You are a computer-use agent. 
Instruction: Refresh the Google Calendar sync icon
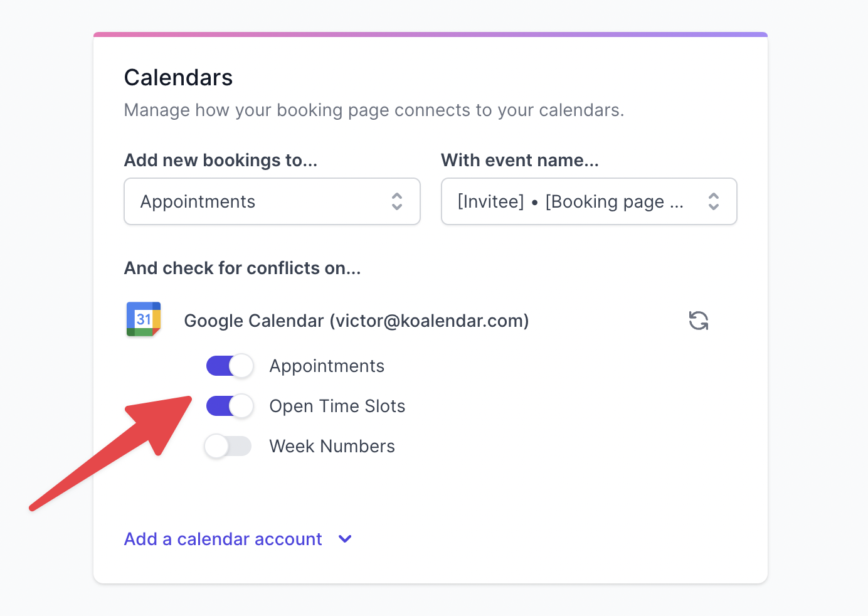[x=698, y=321]
